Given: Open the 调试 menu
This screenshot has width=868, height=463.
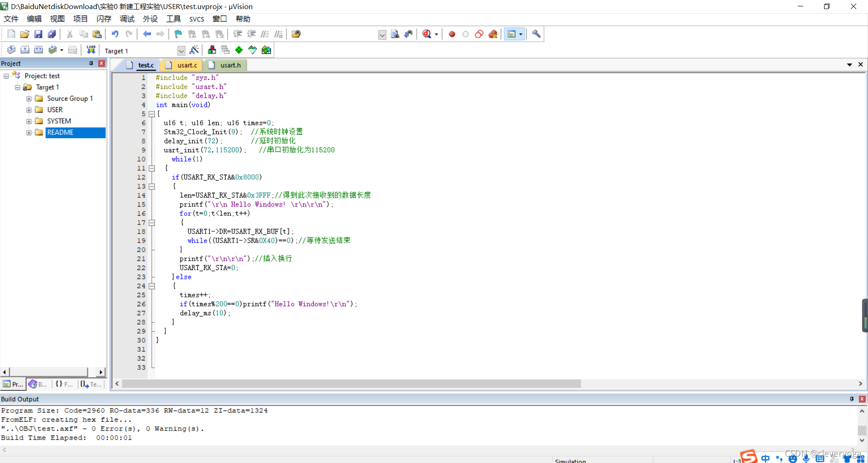Looking at the screenshot, I should (127, 19).
